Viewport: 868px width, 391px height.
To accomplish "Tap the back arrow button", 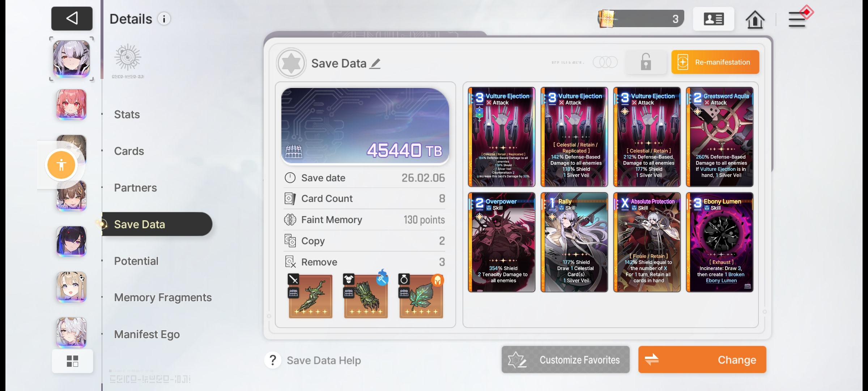I will (72, 18).
